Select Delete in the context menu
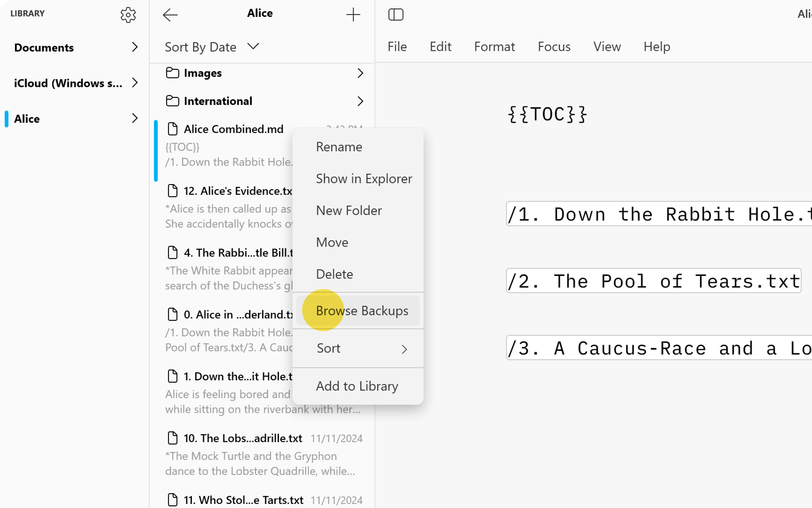This screenshot has width=812, height=508. coord(334,274)
